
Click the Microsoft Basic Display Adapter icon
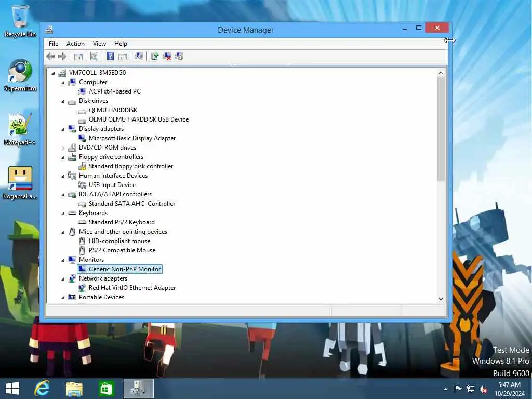pyautogui.click(x=82, y=138)
